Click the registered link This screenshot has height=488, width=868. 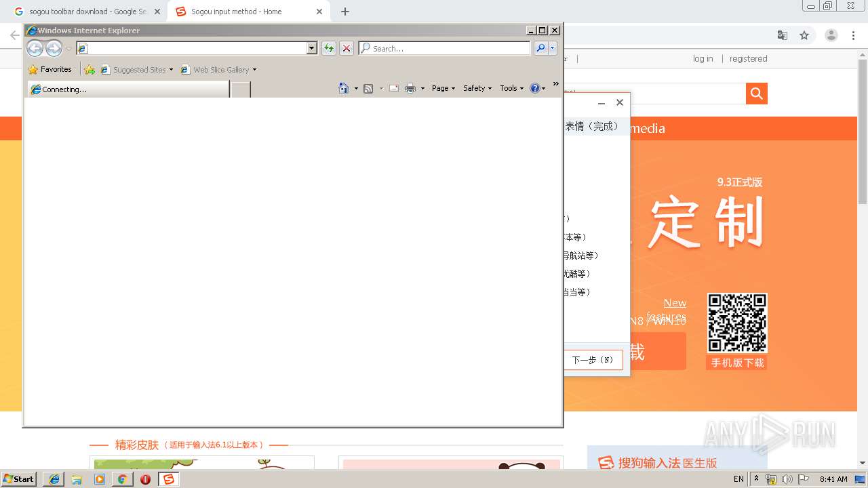(748, 59)
